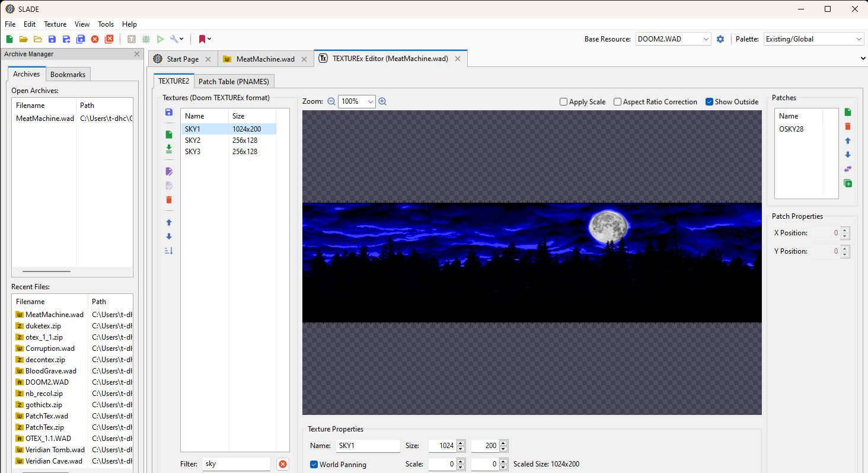
Task: Open the Map Editor toolbar icon
Action: (146, 39)
